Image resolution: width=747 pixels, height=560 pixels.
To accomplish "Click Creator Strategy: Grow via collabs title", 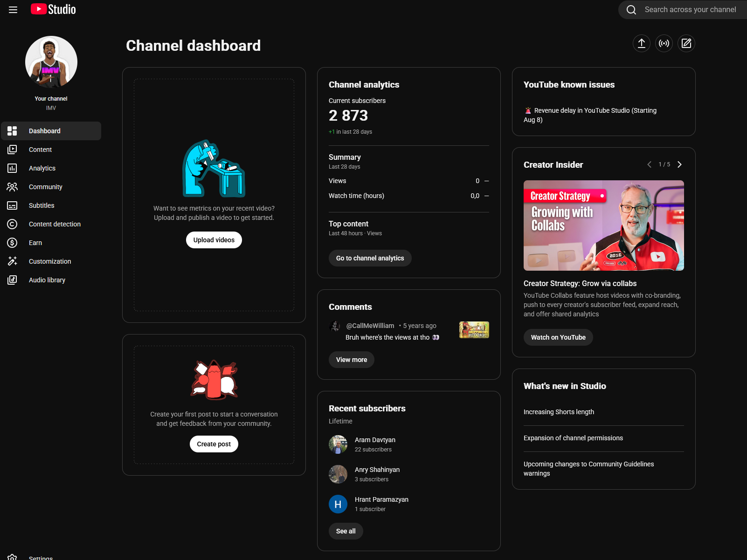I will tap(580, 283).
